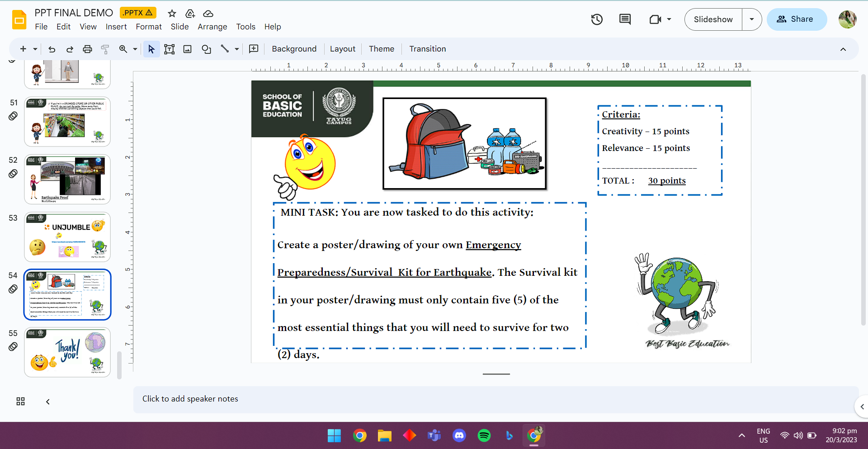This screenshot has width=868, height=449.
Task: Open the Edit menu
Action: pos(63,27)
